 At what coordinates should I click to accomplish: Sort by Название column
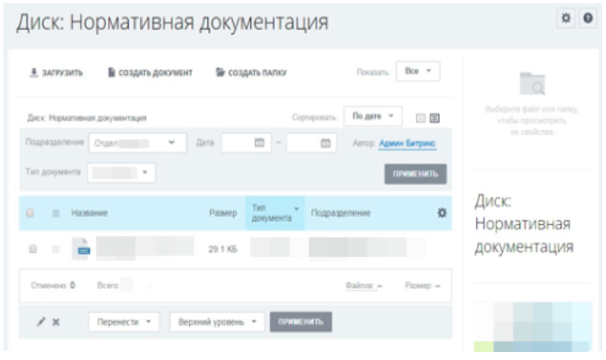tap(89, 213)
